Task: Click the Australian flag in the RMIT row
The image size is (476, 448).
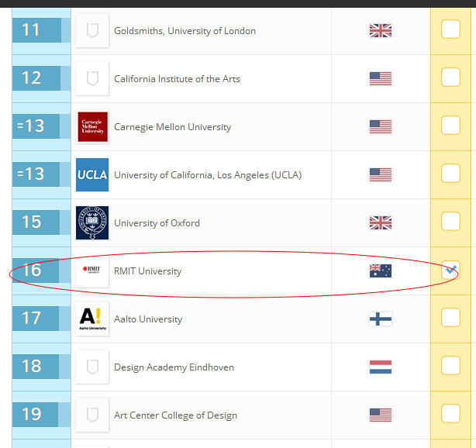Action: 381,271
